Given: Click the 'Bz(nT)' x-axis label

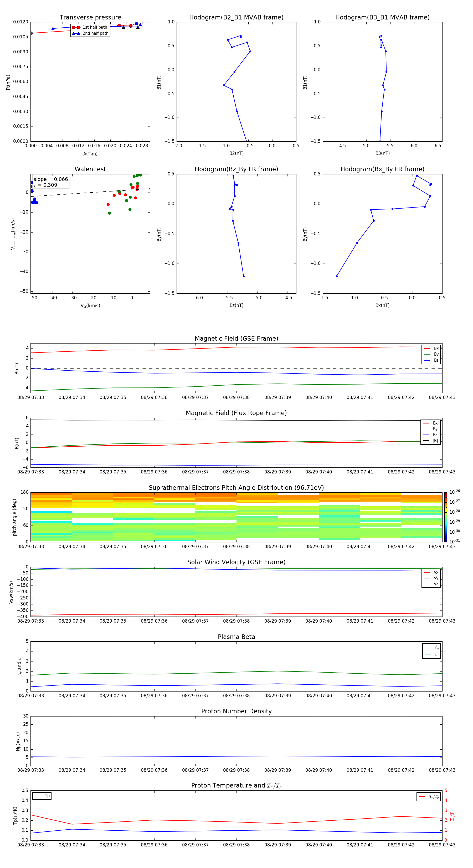Looking at the screenshot, I should pyautogui.click(x=236, y=305).
